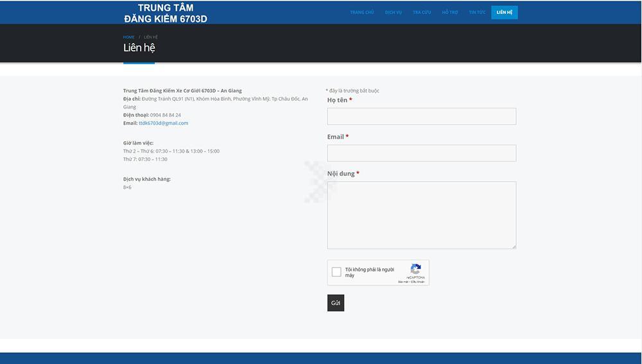Click into the Email input field
The image size is (642, 364).
point(421,153)
